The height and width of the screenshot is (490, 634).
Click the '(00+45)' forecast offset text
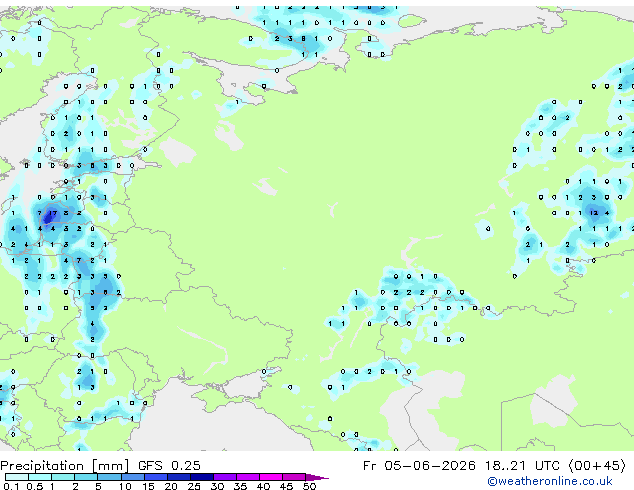(597, 466)
